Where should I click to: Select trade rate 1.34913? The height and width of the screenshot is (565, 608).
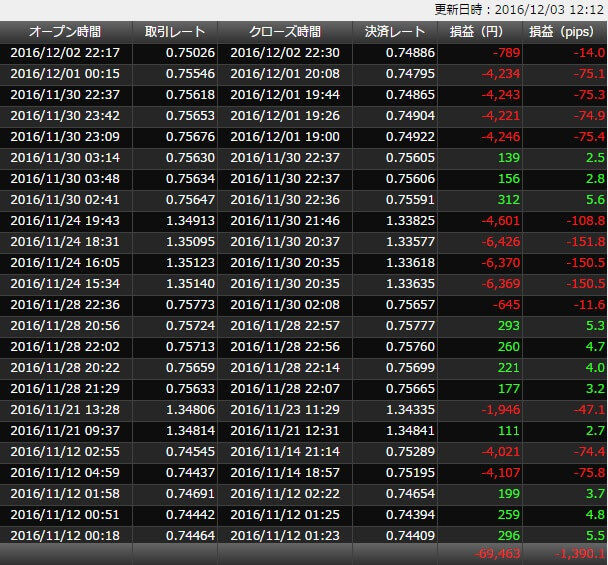(x=190, y=221)
